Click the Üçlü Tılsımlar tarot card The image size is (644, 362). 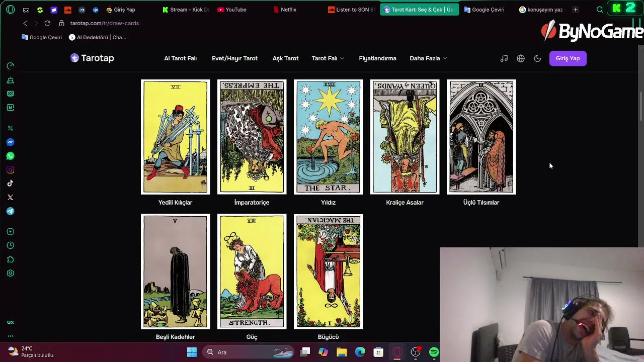481,137
